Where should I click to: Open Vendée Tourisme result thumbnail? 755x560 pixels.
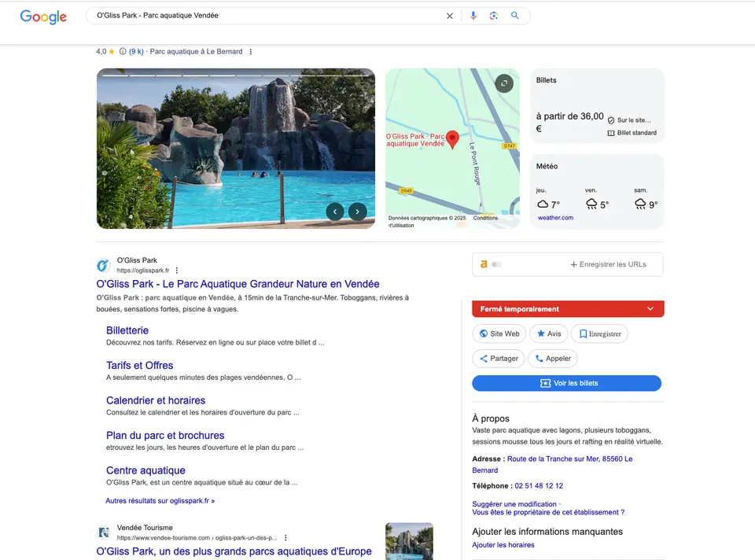tap(409, 541)
